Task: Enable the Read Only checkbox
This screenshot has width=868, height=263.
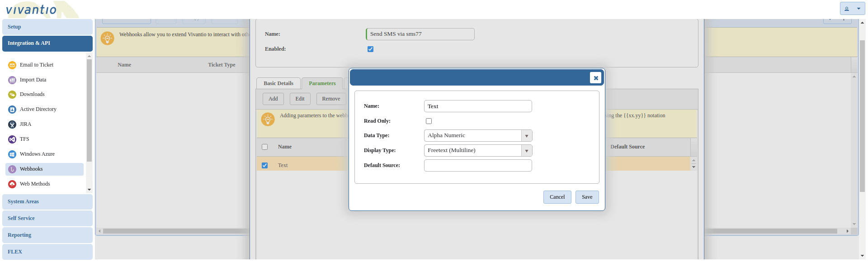Action: pos(429,121)
